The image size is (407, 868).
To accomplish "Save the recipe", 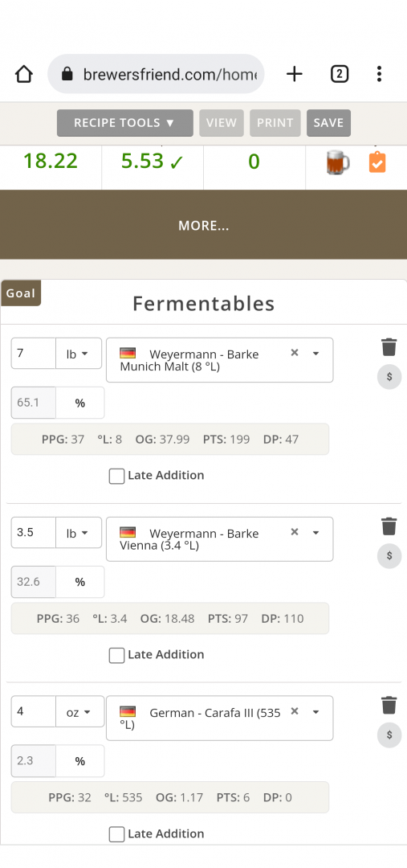I will pos(328,123).
